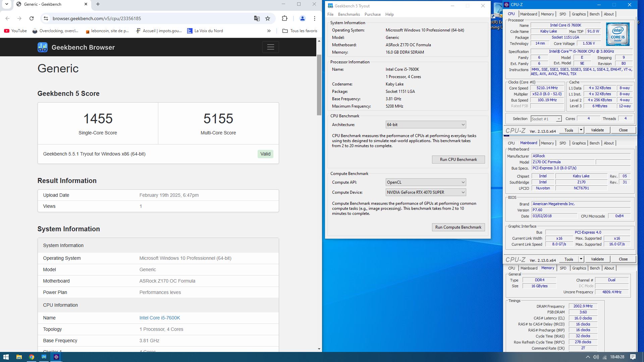
Task: Click Run CPU Benchmark button
Action: pos(458,160)
